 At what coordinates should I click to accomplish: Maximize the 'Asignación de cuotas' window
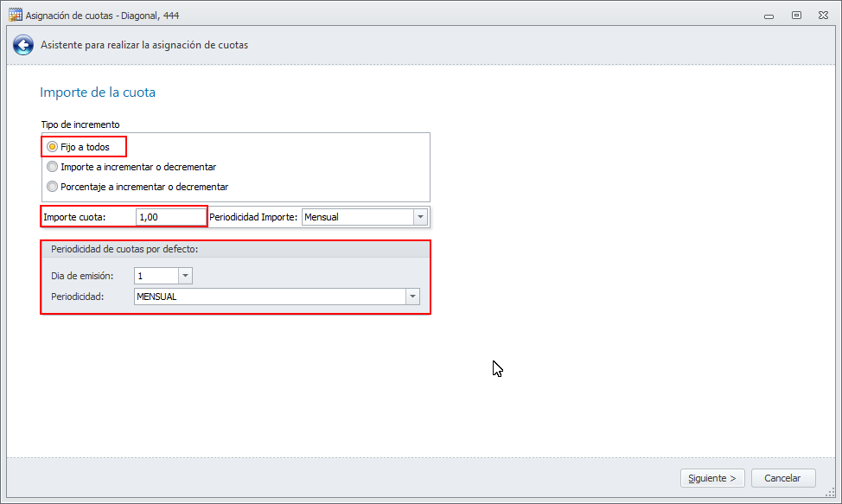[796, 15]
